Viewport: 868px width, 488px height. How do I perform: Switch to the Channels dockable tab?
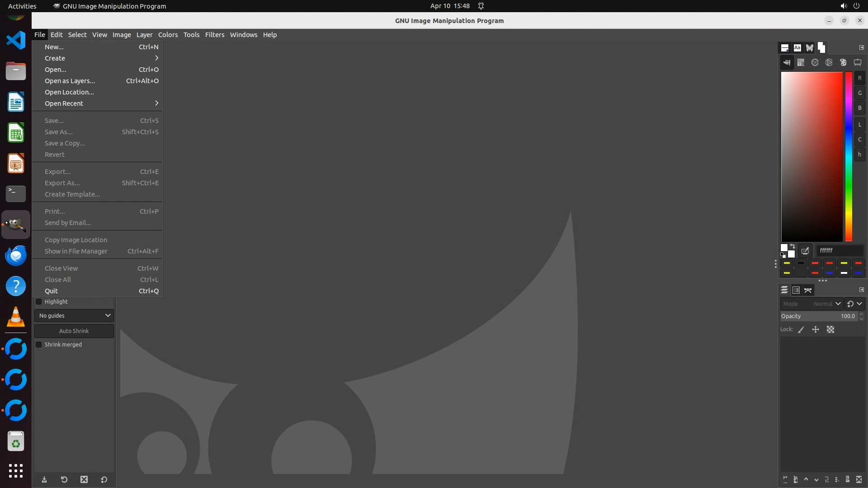796,290
